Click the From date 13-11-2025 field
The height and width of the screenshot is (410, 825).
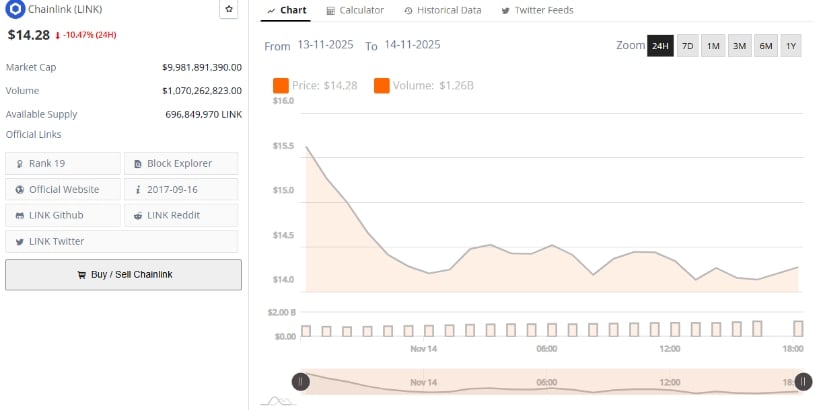pos(324,46)
